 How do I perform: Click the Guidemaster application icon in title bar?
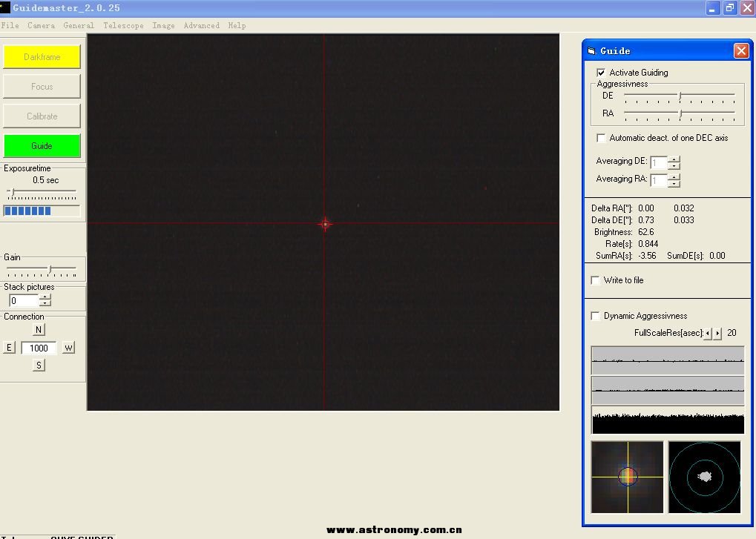point(4,7)
